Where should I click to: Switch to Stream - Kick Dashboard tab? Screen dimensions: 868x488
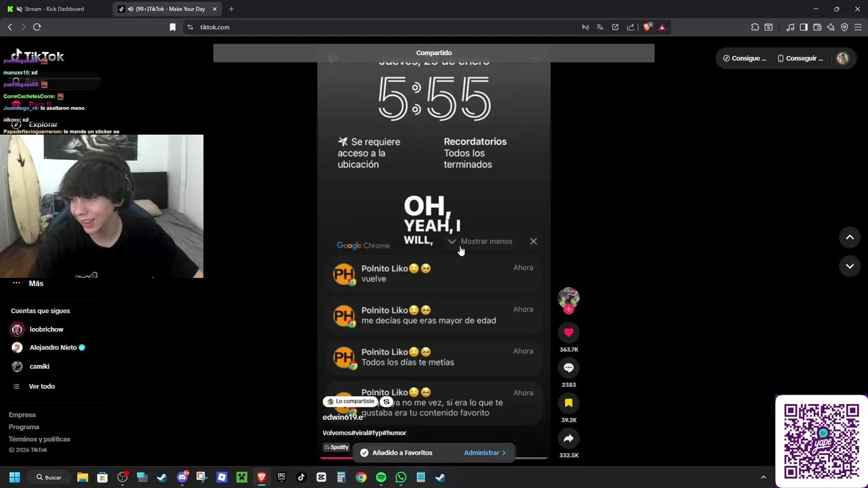point(54,9)
